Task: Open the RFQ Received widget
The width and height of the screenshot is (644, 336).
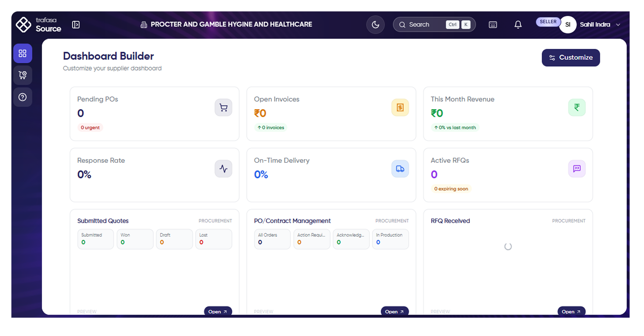Action: coord(572,312)
